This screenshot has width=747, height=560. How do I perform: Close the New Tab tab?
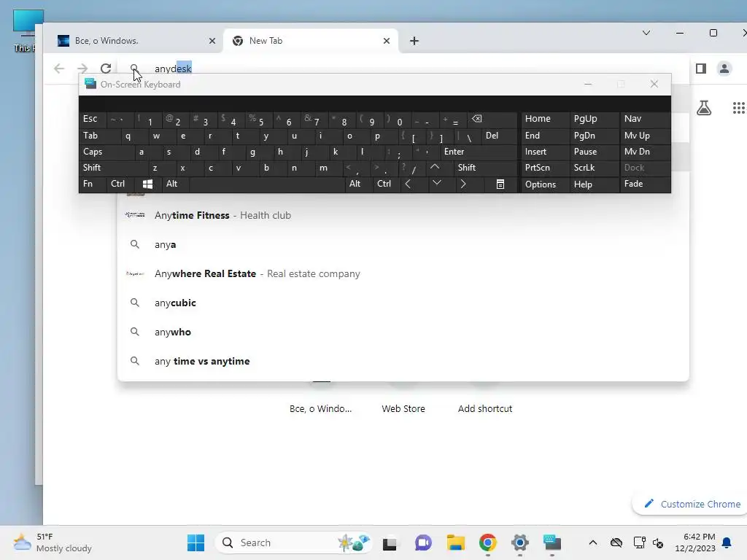tap(387, 41)
